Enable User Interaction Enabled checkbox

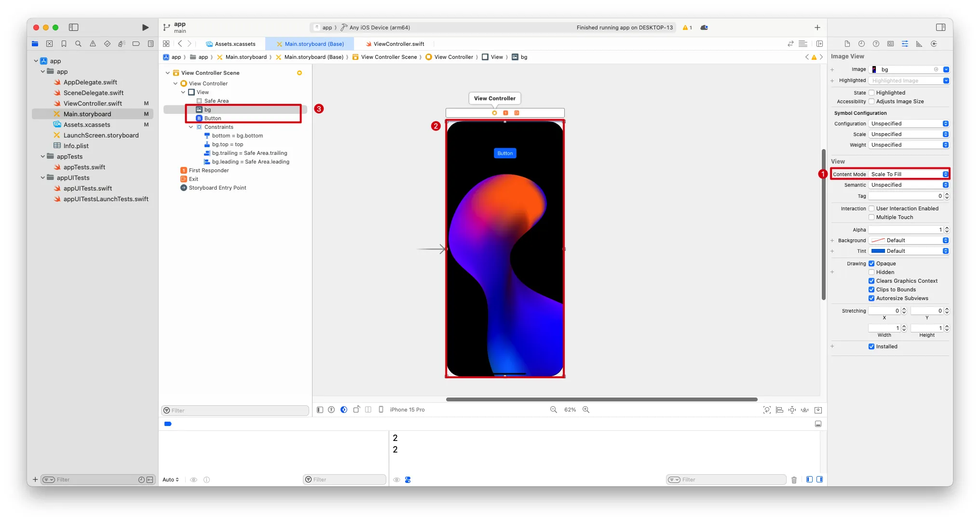coord(871,208)
